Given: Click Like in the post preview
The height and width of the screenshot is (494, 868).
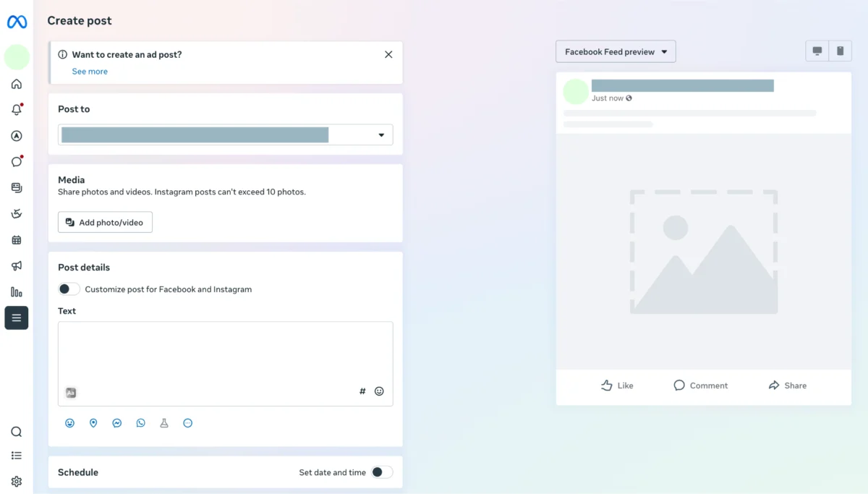Looking at the screenshot, I should (x=617, y=386).
